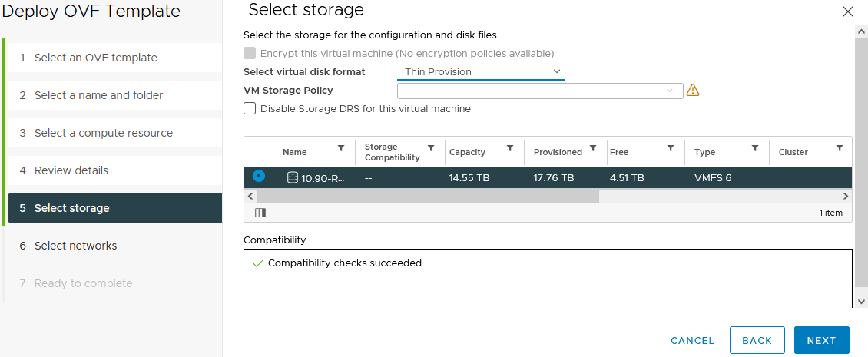
Task: Open the Provisioned column filter icon
Action: (x=593, y=148)
